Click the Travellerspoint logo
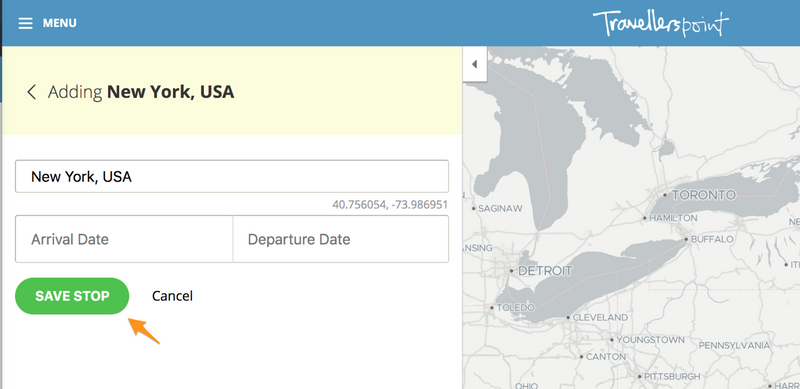The height and width of the screenshot is (389, 800). [661, 23]
